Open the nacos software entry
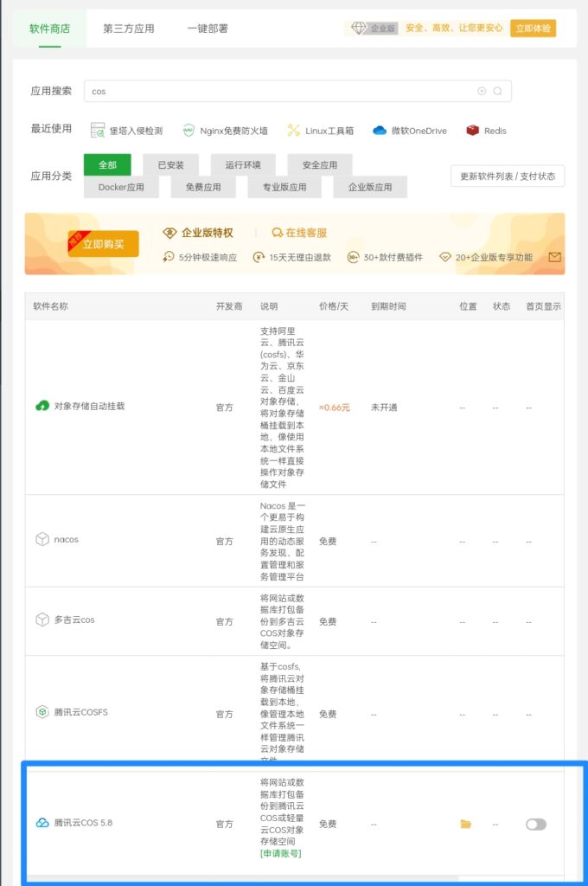 66,540
